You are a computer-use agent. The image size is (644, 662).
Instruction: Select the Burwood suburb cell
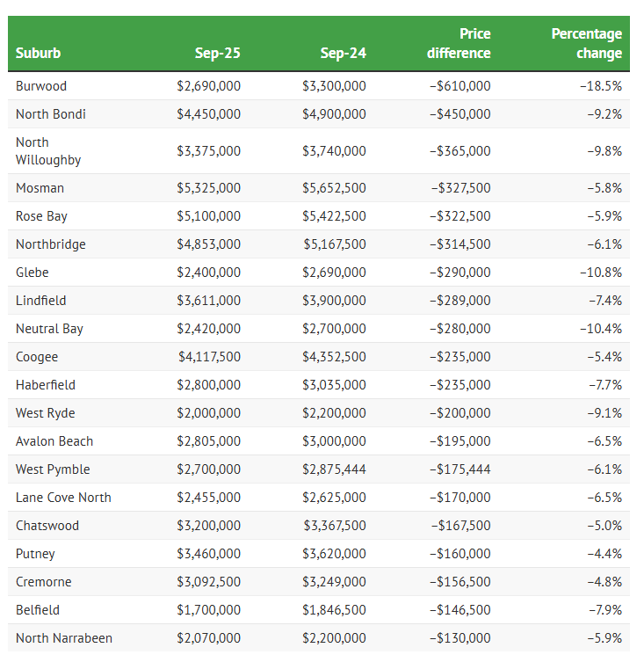[x=41, y=86]
